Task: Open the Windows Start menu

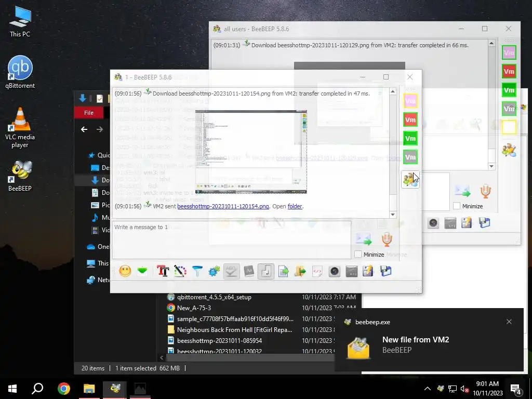Action: (12, 389)
